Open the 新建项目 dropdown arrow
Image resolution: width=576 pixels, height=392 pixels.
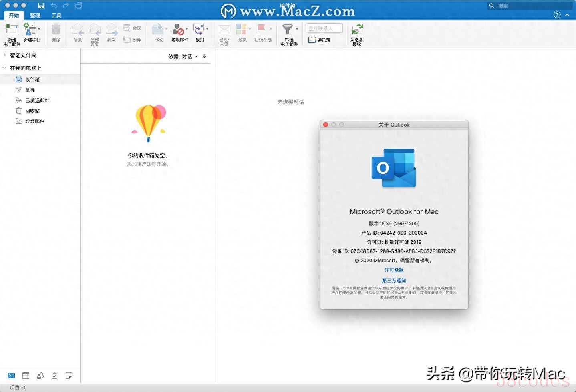point(39,29)
